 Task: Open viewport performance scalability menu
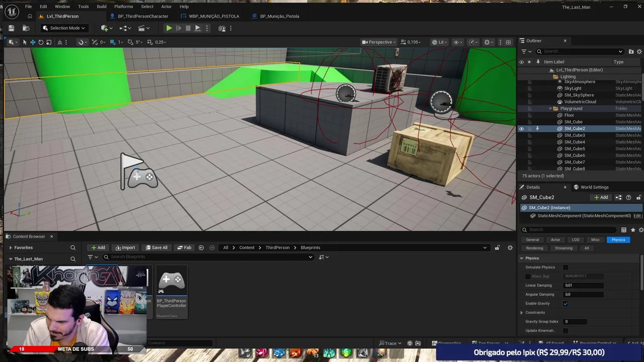(x=473, y=42)
